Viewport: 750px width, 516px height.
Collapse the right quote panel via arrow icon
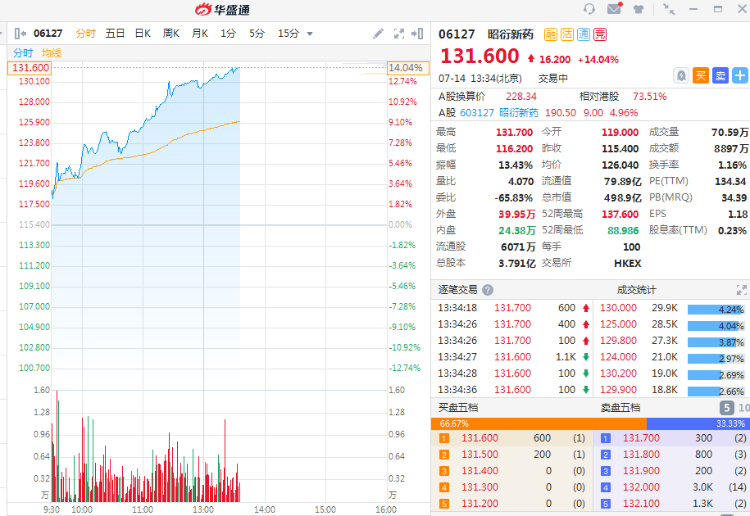(x=417, y=33)
